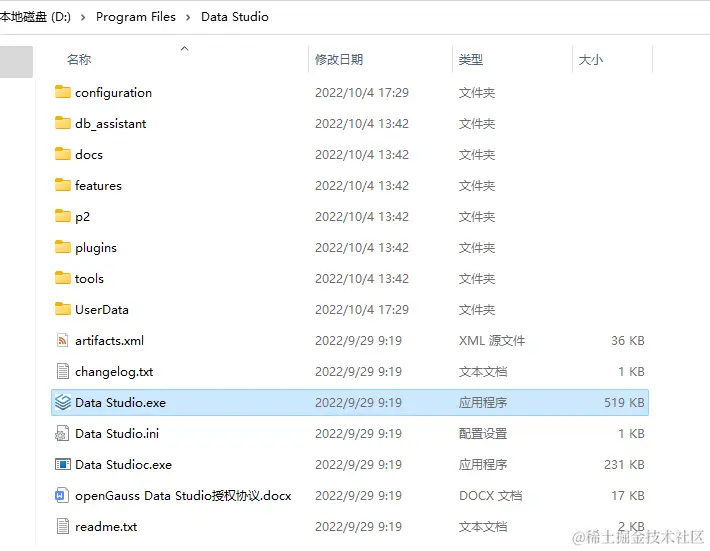Click 应用程序 type in Data Studioc.exe row

point(483,465)
